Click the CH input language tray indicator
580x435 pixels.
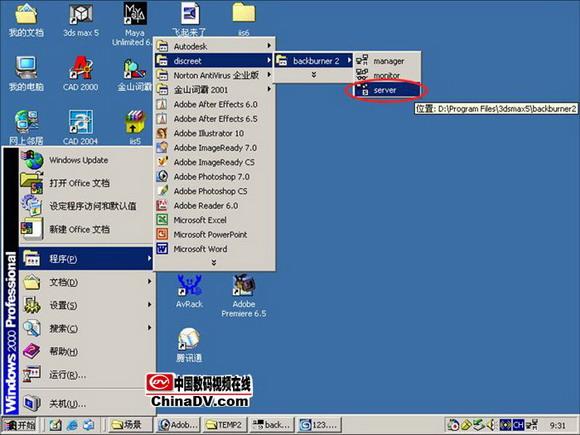(x=518, y=425)
